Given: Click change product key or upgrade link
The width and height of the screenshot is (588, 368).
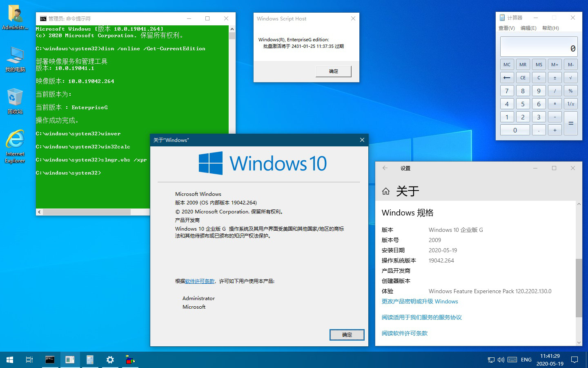Looking at the screenshot, I should 420,301.
